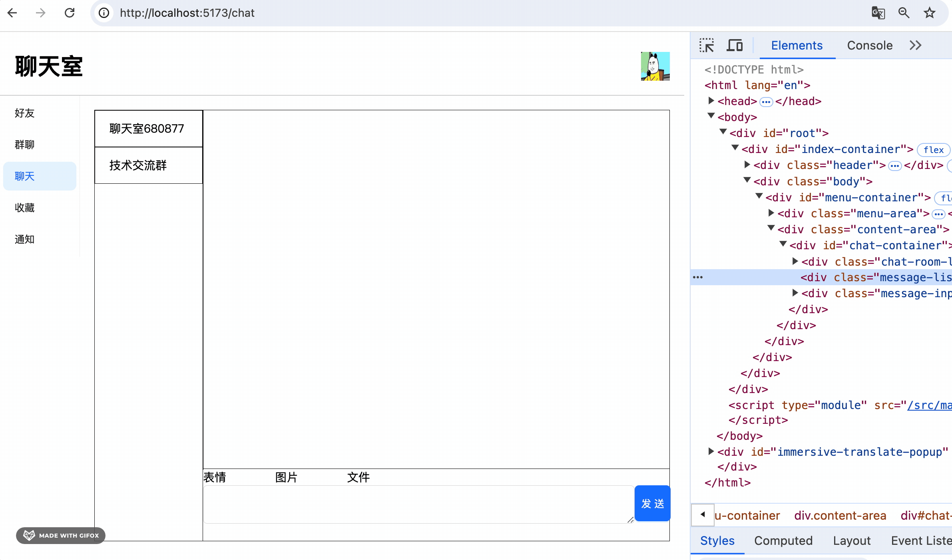Select 群聊 in the sidebar menu
The height and width of the screenshot is (560, 952).
click(x=25, y=145)
